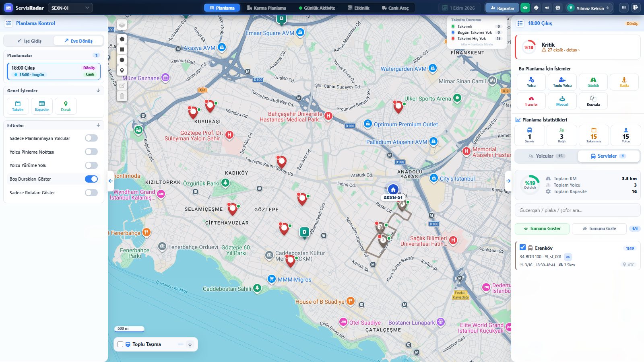Screen dimensions: 644x362
Task: Click Tümünü Göster button
Action: coord(543,228)
